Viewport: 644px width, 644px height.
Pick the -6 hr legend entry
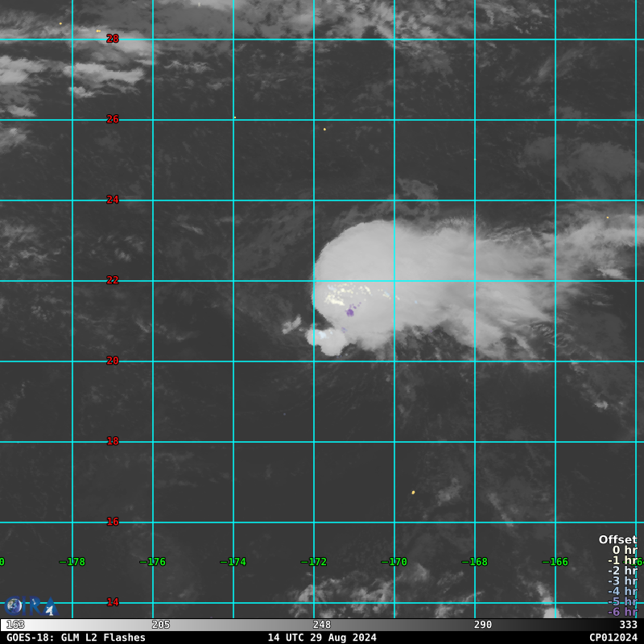(x=622, y=612)
